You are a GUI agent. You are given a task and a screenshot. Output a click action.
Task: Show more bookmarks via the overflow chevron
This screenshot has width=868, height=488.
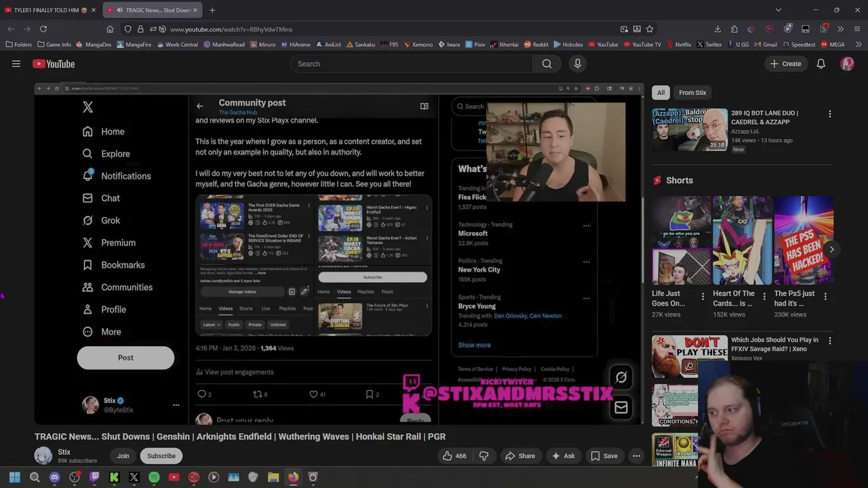(857, 45)
